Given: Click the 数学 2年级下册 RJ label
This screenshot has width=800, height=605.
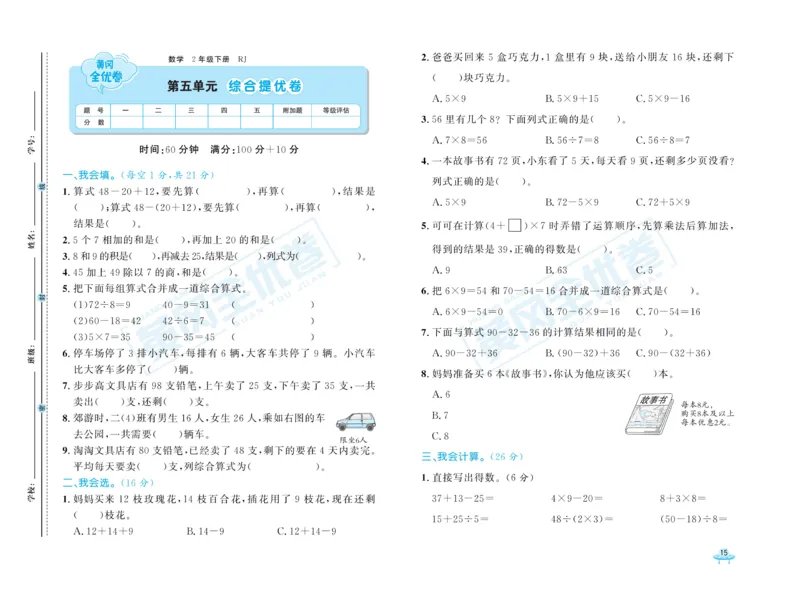Looking at the screenshot, I should pos(206,58).
